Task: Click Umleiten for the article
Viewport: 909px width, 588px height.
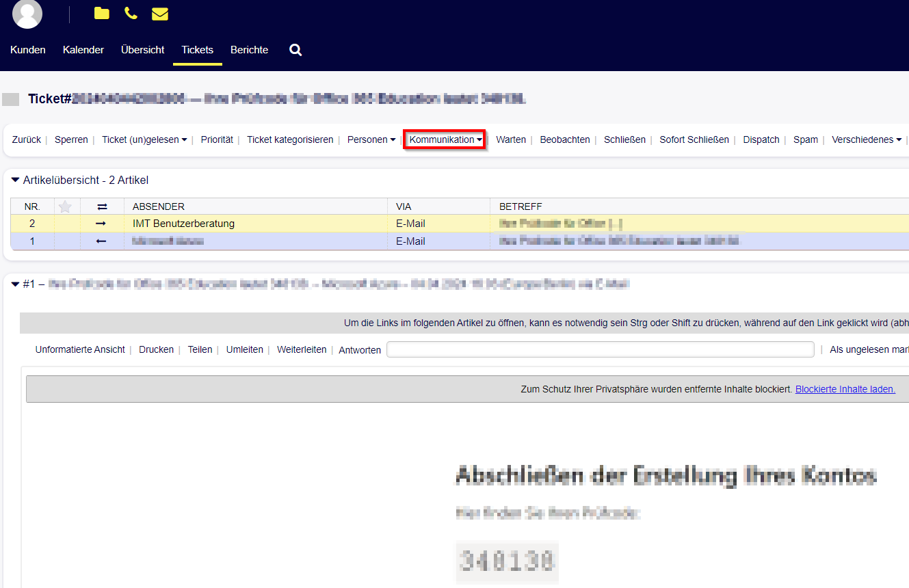Action: pos(245,349)
